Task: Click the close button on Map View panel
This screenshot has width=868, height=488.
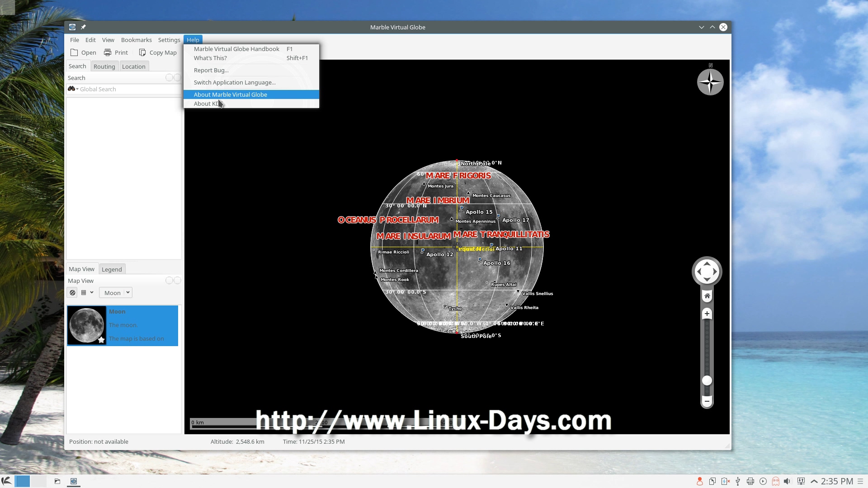Action: [x=178, y=281]
